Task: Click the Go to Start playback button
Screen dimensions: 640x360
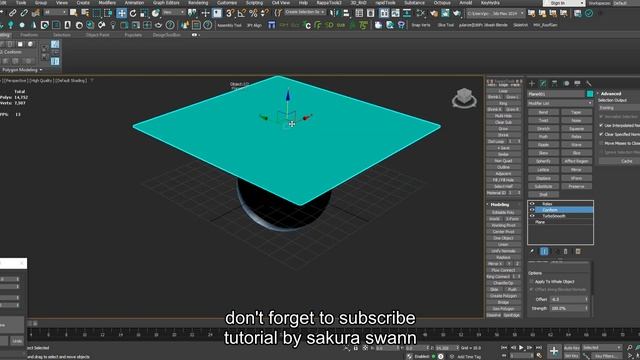Action: pyautogui.click(x=504, y=348)
